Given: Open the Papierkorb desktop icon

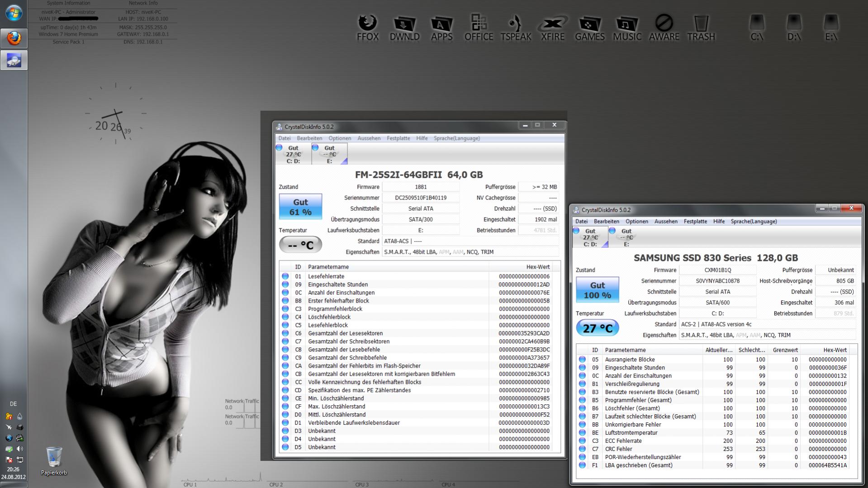Looking at the screenshot, I should coord(54,461).
